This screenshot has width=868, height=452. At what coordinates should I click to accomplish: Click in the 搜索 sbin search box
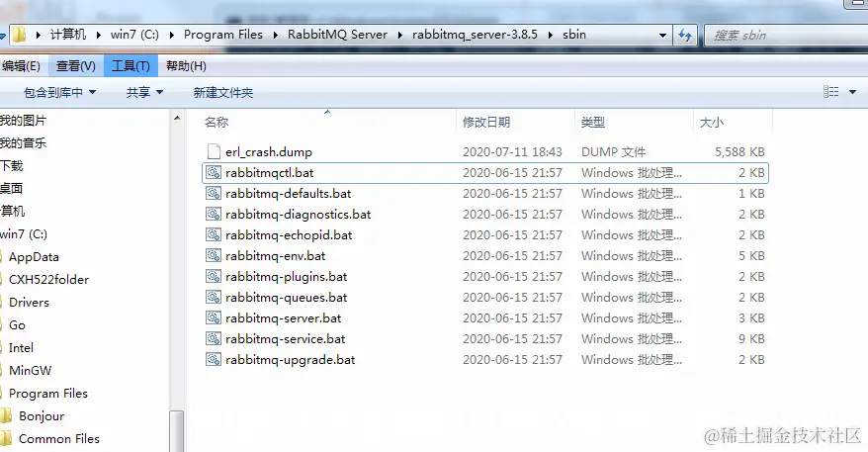coord(786,36)
